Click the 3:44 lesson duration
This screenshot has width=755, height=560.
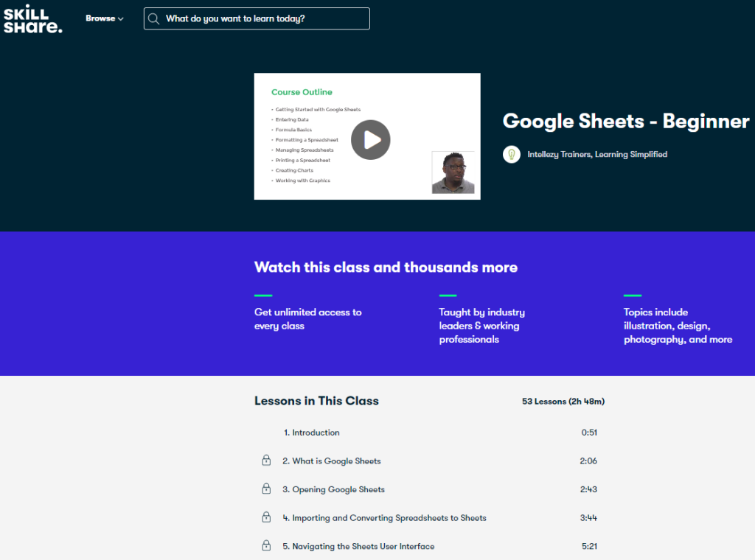pyautogui.click(x=588, y=518)
